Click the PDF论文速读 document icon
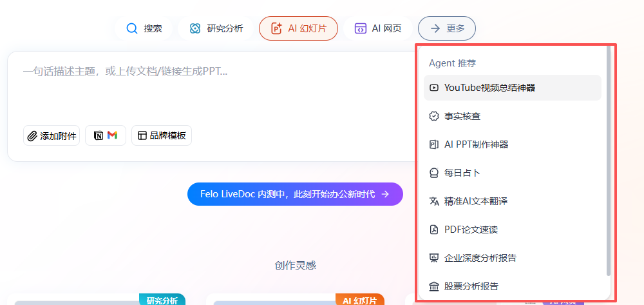 435,230
